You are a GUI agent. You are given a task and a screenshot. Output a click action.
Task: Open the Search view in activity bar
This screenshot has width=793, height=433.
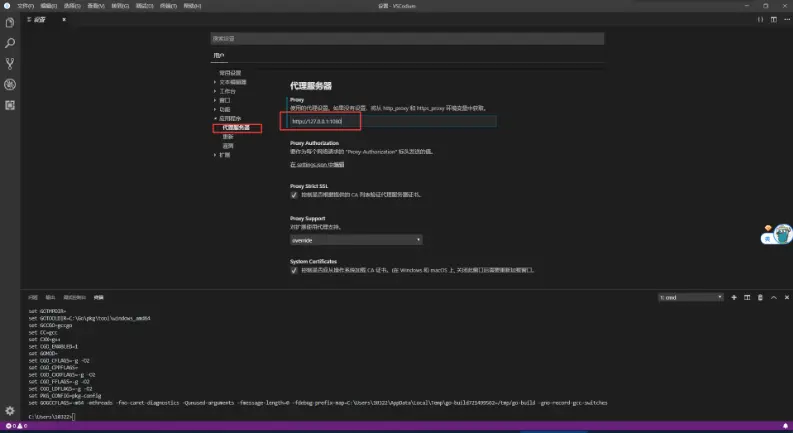point(10,43)
